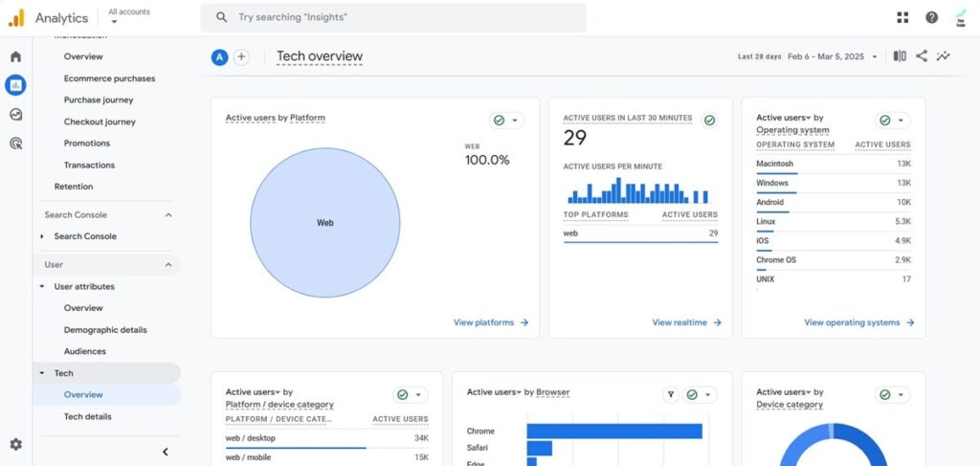This screenshot has height=466, width=980.
Task: Click the data quality check on realtime card
Action: click(709, 120)
